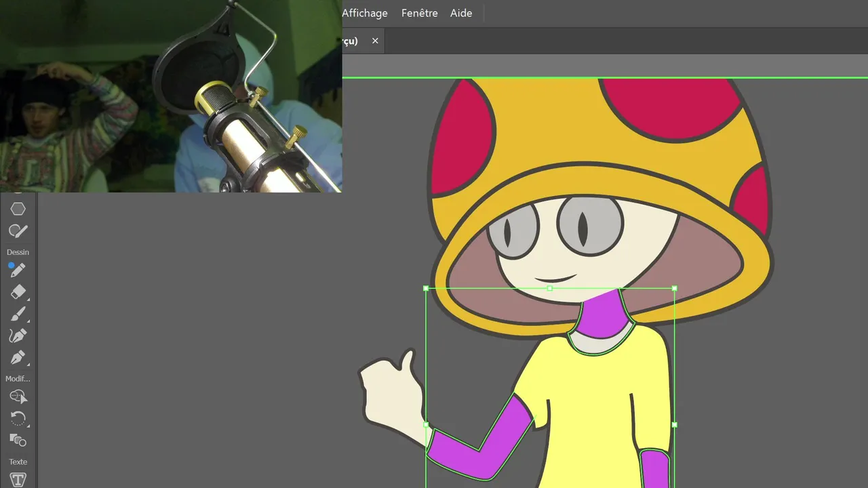
Task: Select the Polygon (hexagon) tool
Action: pos(18,209)
